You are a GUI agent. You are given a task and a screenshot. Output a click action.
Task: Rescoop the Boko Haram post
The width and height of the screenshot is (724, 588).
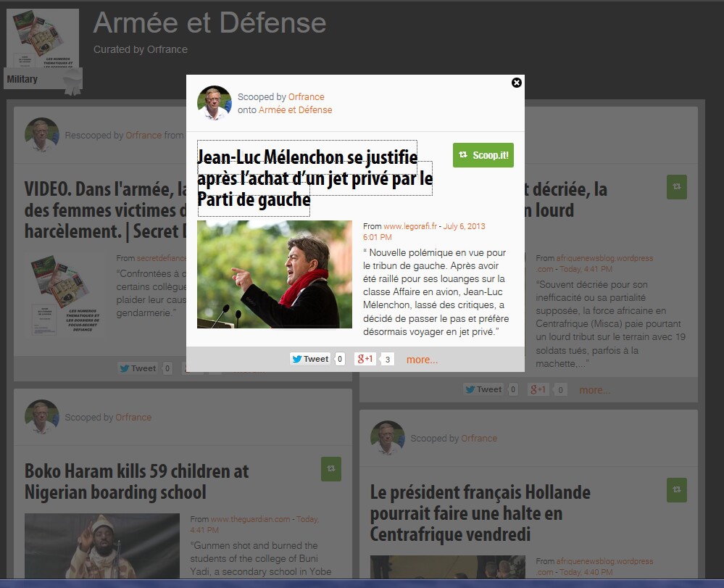click(331, 469)
